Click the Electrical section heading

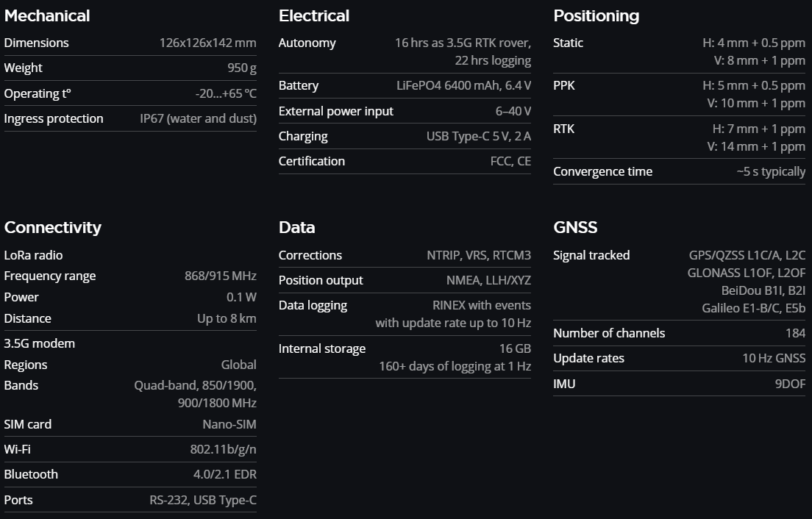[314, 15]
